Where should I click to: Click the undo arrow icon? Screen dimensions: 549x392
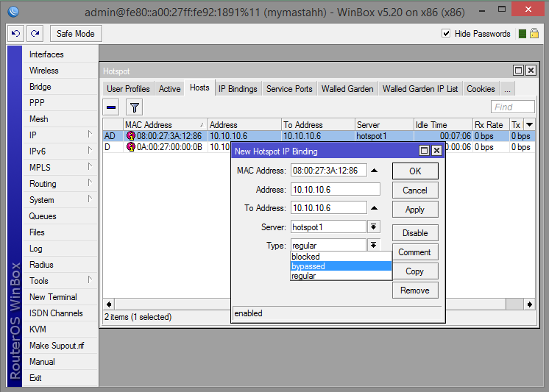tap(15, 34)
